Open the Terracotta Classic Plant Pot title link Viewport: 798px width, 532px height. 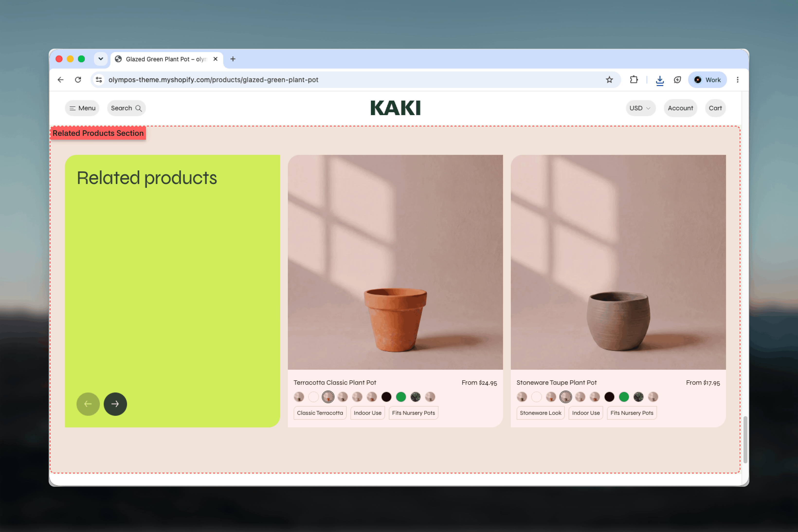pyautogui.click(x=335, y=382)
